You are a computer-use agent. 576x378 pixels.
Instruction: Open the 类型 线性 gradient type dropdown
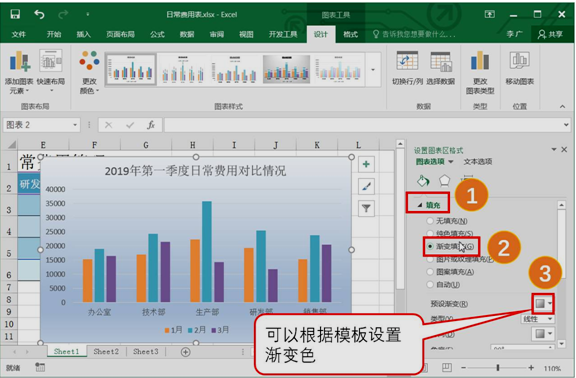[x=537, y=319]
